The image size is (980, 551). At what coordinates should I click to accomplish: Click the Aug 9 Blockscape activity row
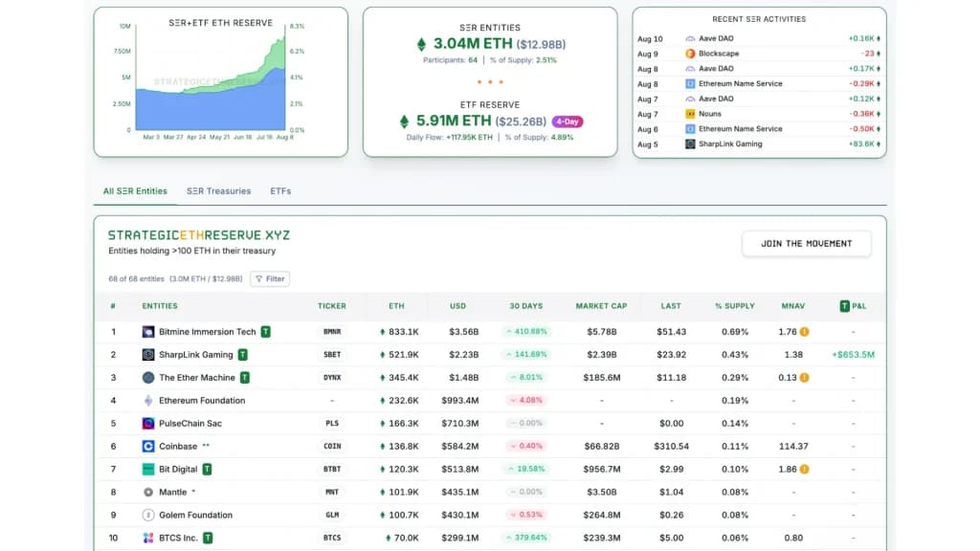759,54
